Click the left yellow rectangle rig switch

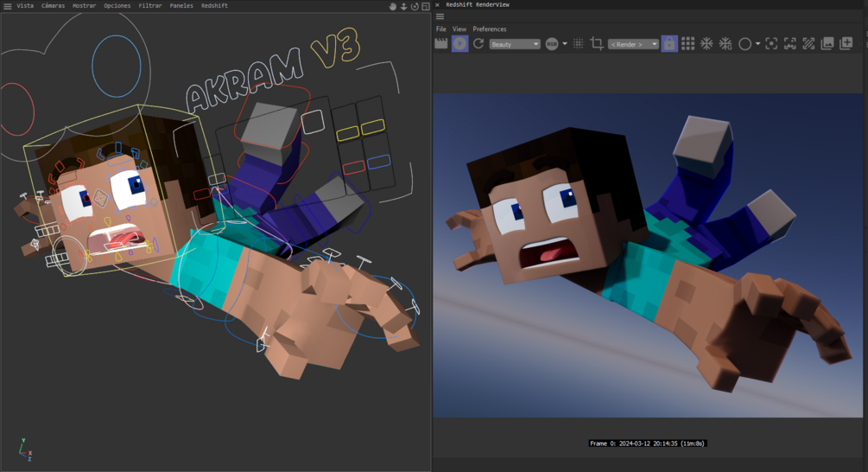[x=348, y=133]
